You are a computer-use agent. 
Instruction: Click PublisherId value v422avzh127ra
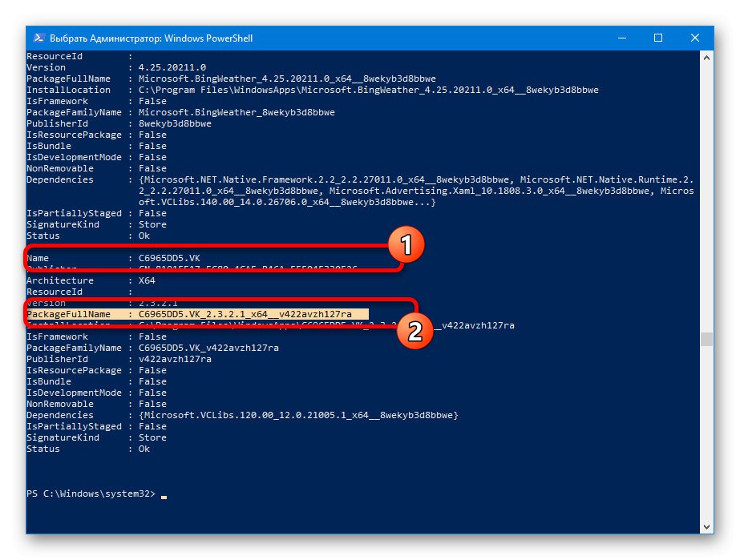tap(175, 359)
